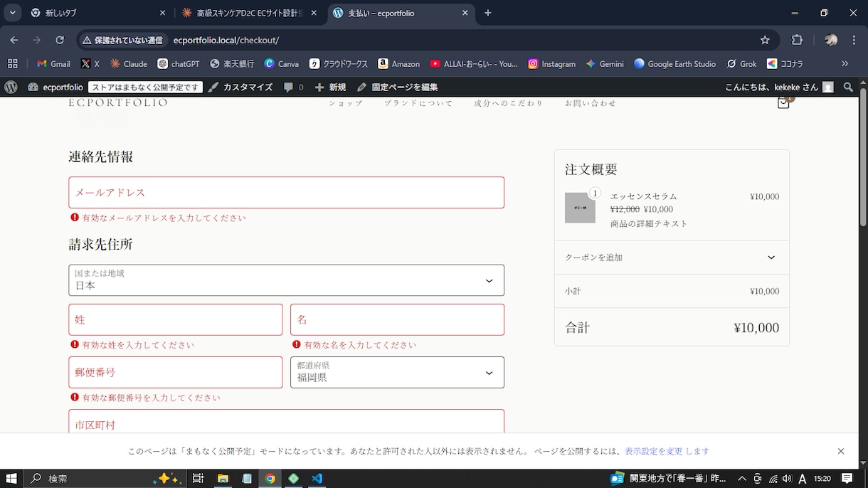The image size is (868, 488).
Task: Select 支払い – ecportfolio tab
Action: 401,13
